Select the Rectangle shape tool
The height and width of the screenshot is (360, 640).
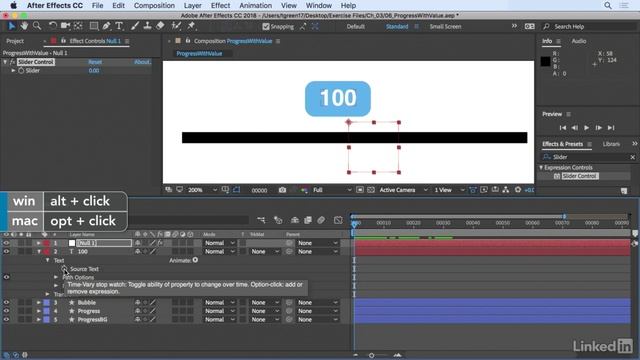point(94,26)
